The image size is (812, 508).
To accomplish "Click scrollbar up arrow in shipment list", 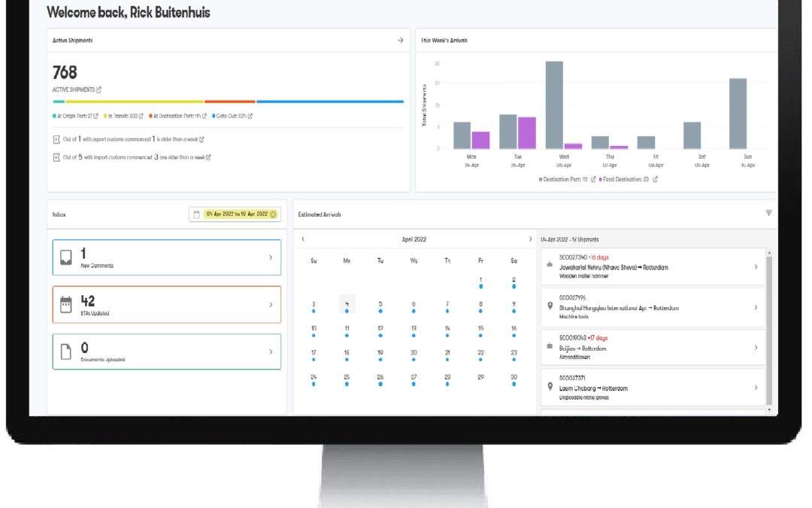I will [x=769, y=252].
